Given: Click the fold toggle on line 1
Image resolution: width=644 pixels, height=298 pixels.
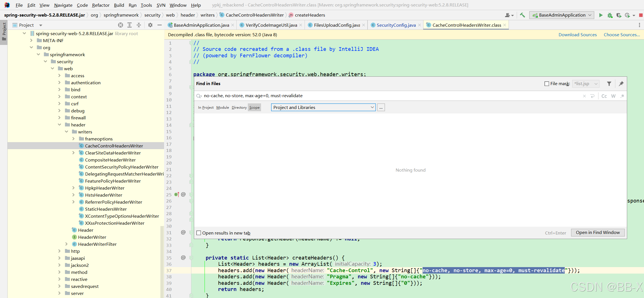Looking at the screenshot, I should click(x=191, y=43).
